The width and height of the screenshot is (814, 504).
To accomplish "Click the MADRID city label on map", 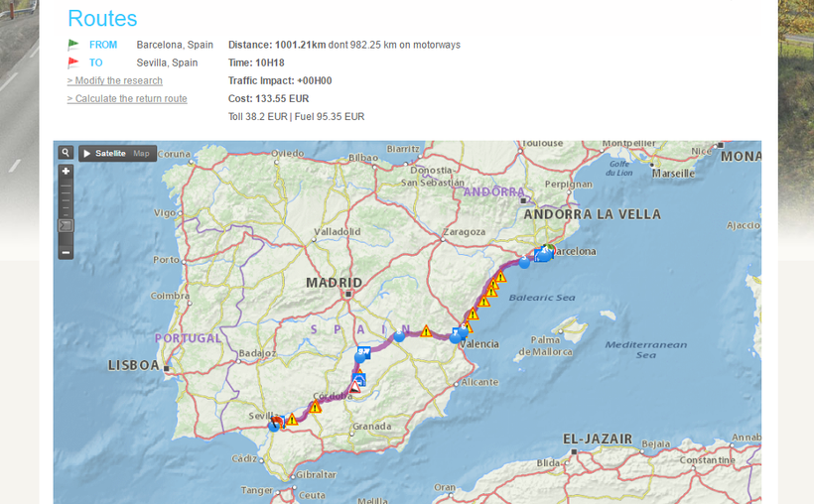I will pyautogui.click(x=334, y=283).
